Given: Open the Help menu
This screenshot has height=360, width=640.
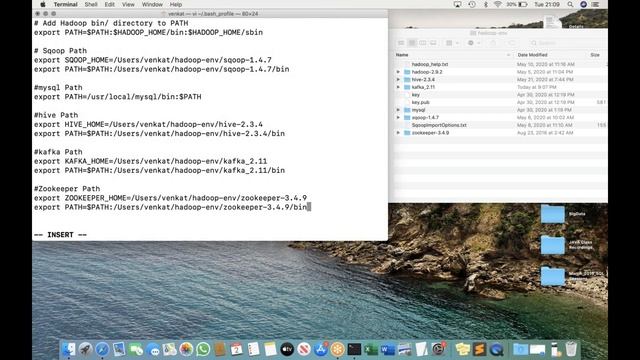Looking at the screenshot, I should tap(176, 4).
